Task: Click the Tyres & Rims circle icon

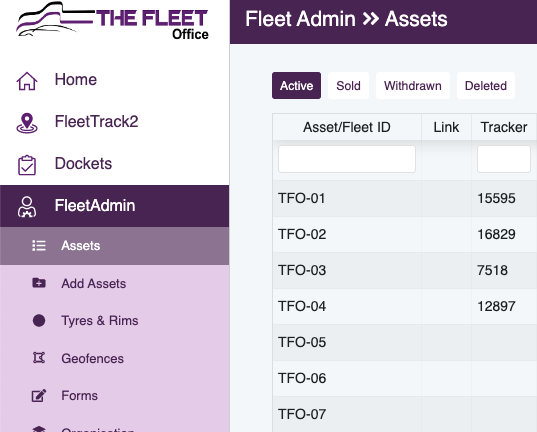Action: pyautogui.click(x=39, y=320)
